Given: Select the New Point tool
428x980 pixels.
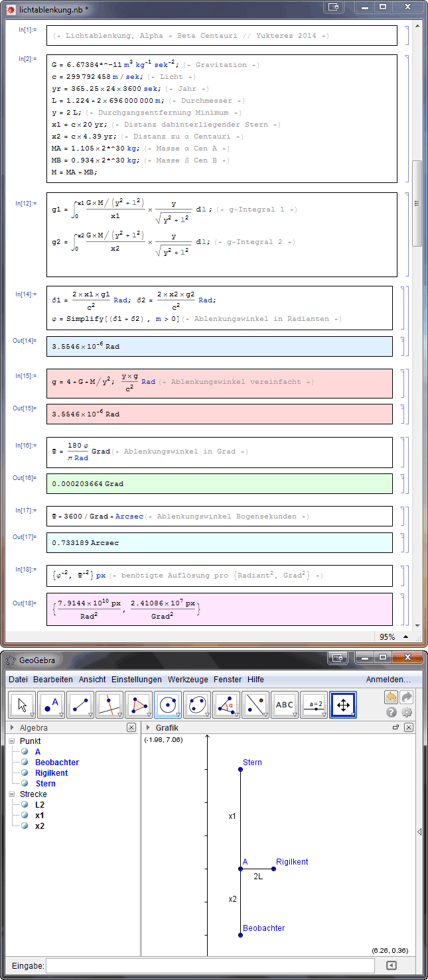Looking at the screenshot, I should coord(52,705).
